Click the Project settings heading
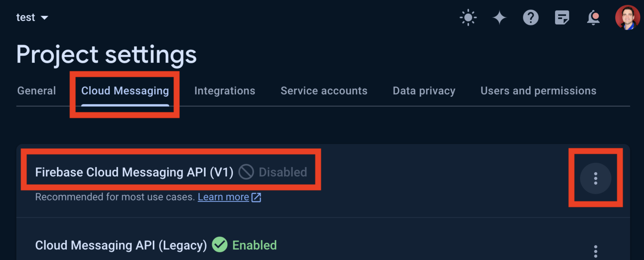The height and width of the screenshot is (260, 644). coord(107,54)
